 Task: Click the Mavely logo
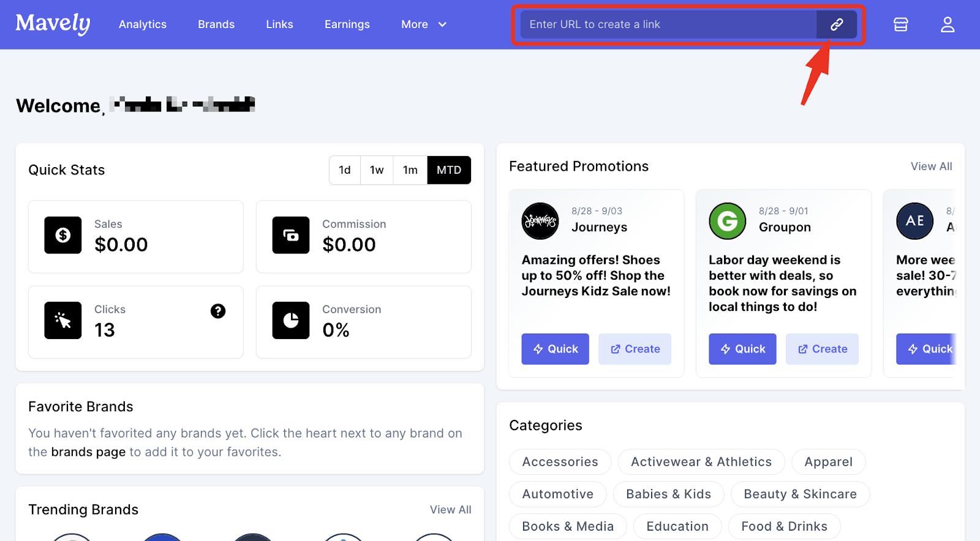point(52,23)
